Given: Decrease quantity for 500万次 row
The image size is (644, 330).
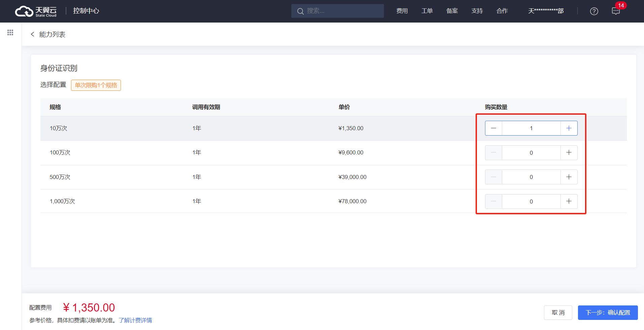Looking at the screenshot, I should 493,177.
